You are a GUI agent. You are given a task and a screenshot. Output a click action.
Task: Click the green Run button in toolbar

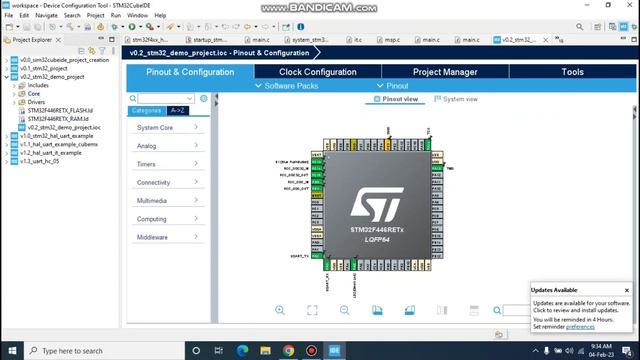click(x=132, y=27)
